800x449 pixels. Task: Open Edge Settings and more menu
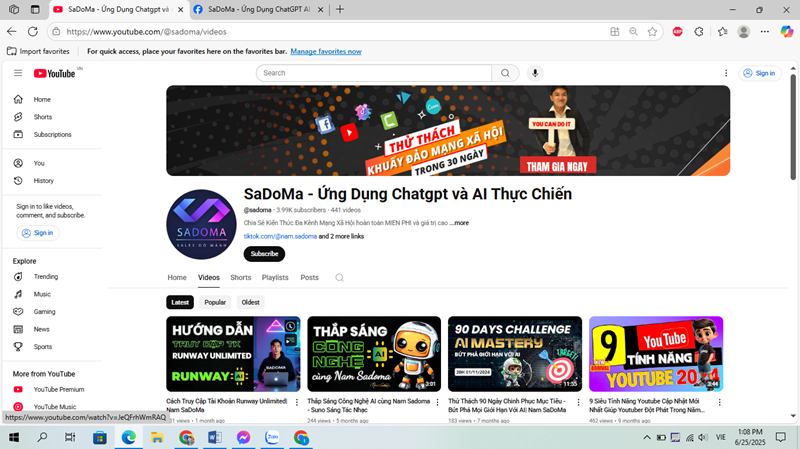(764, 32)
